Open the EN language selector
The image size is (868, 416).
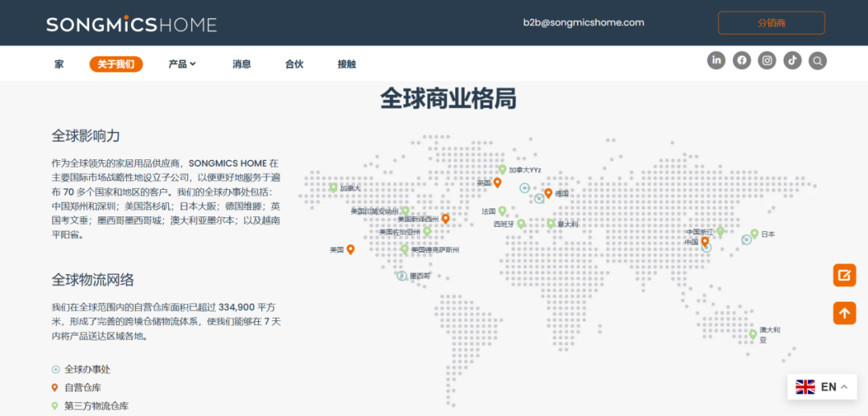pyautogui.click(x=821, y=387)
